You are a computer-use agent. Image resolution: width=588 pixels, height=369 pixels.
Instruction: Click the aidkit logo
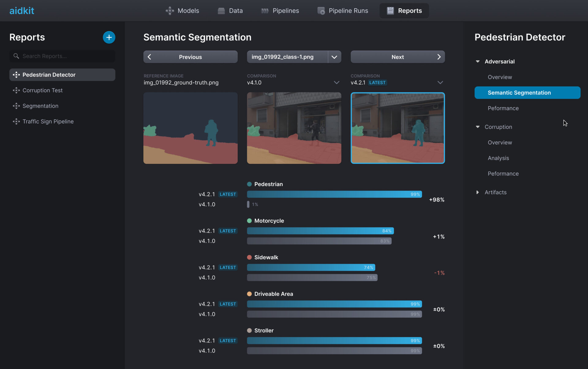point(22,11)
